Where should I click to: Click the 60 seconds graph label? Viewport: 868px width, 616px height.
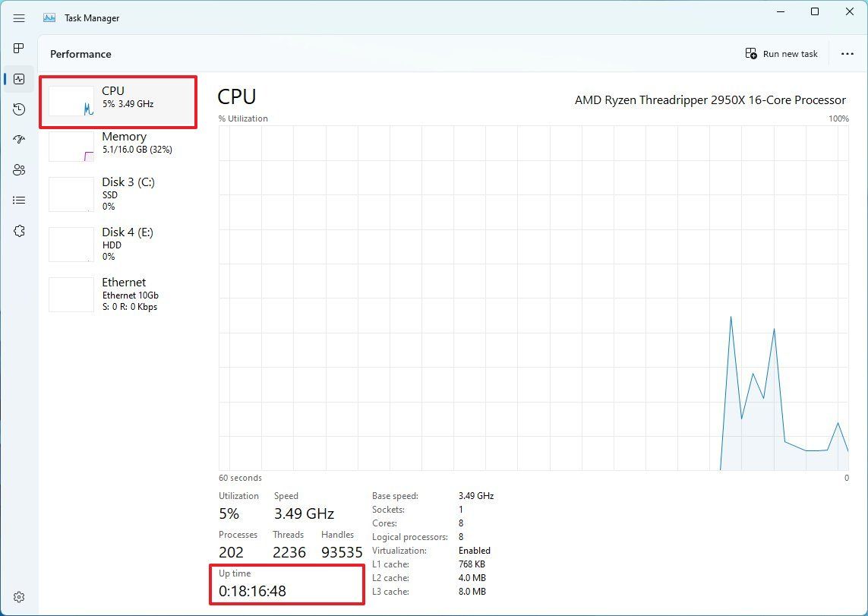pos(240,478)
